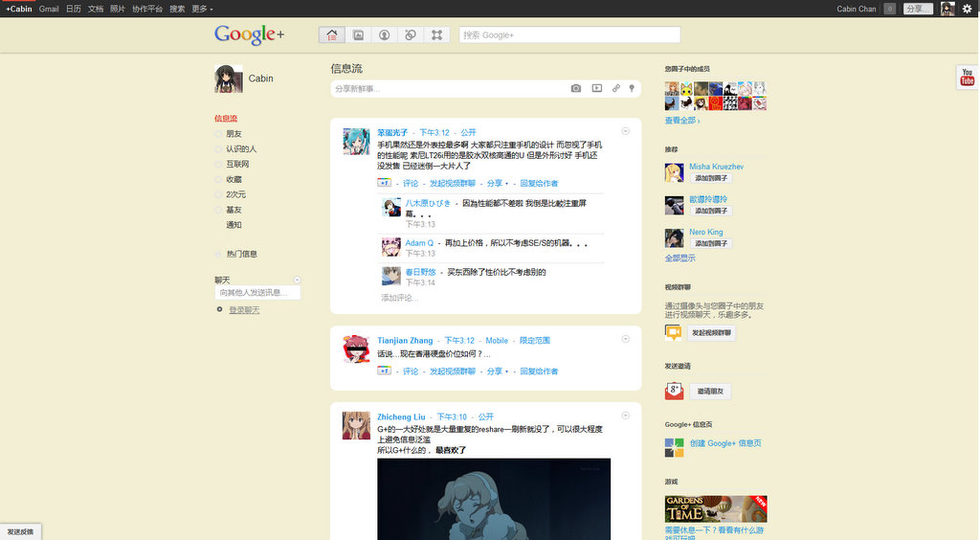This screenshot has width=980, height=540.
Task: Open Cabin's profile picture in the left sidebar
Action: click(228, 79)
